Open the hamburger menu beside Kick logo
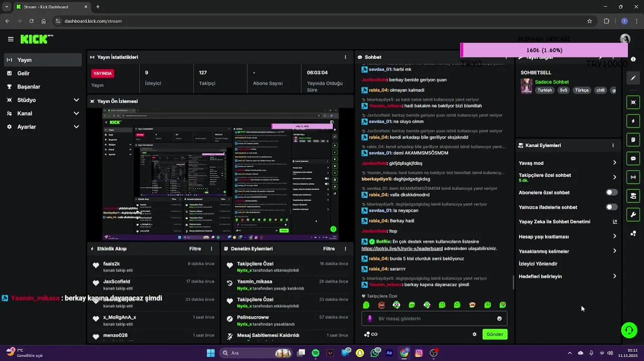 [11, 39]
